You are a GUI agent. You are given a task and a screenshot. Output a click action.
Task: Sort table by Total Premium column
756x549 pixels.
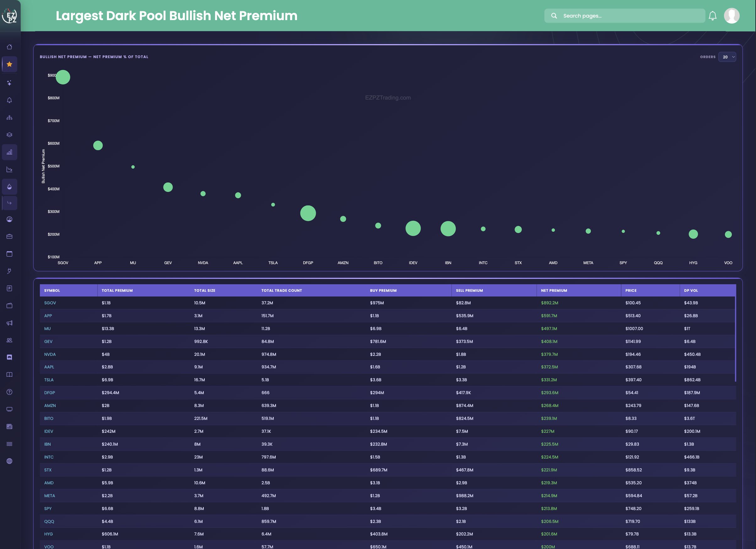coord(117,291)
